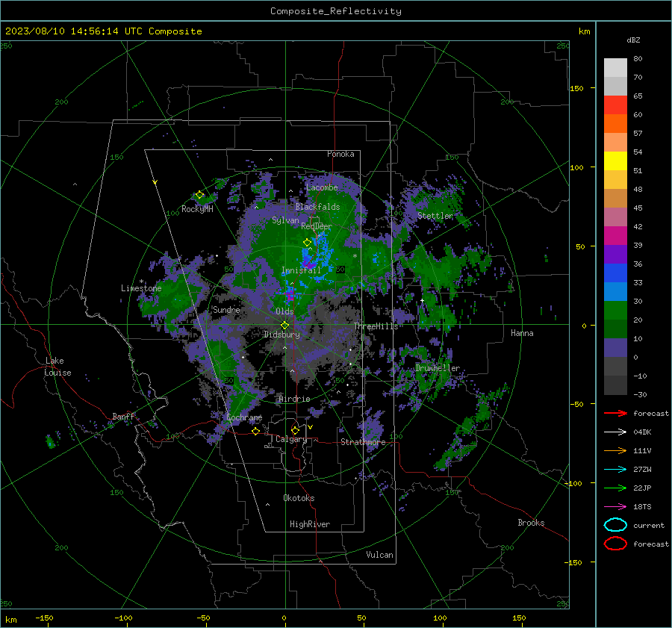The image size is (672, 628).
Task: Select the 51 dBZ yellow color swatch
Action: 615,161
